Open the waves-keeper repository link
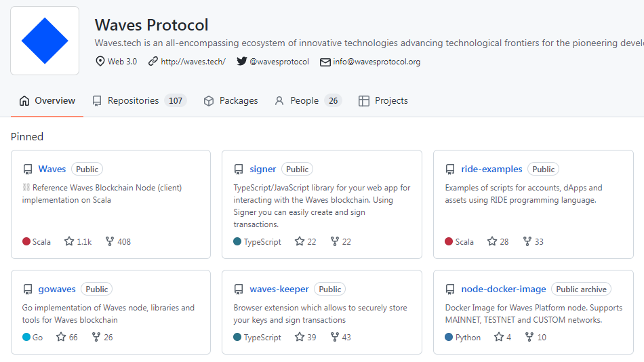 279,289
